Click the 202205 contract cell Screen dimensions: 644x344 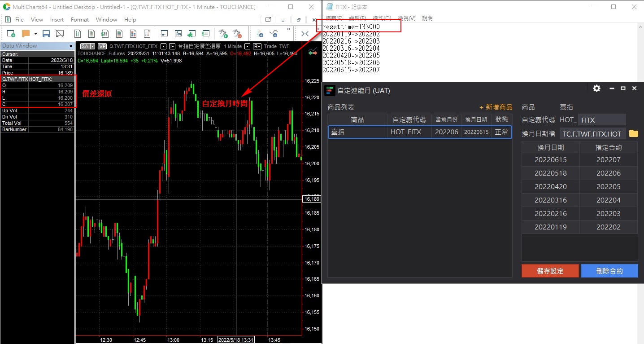pyautogui.click(x=609, y=187)
